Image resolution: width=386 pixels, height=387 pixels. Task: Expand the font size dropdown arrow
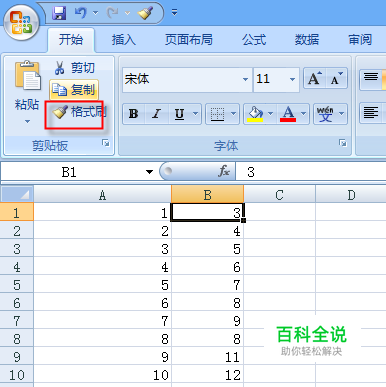(292, 79)
